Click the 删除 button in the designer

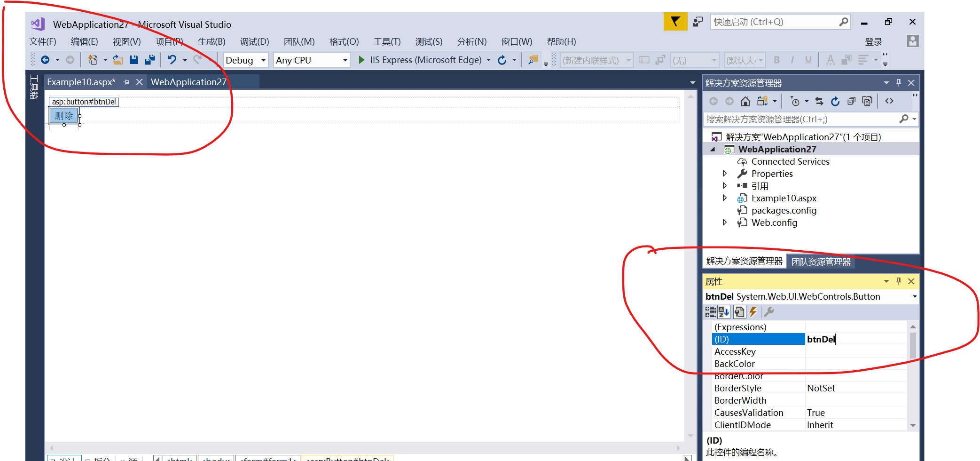tap(63, 115)
